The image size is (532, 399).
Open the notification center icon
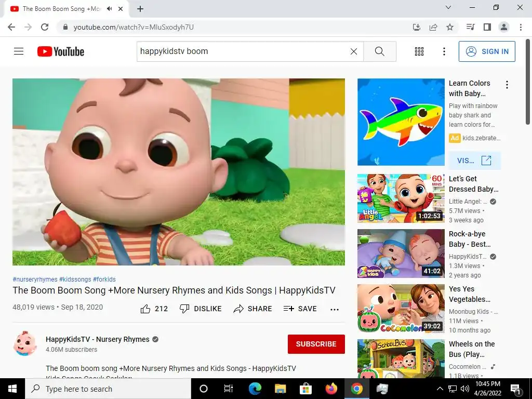coord(515,389)
